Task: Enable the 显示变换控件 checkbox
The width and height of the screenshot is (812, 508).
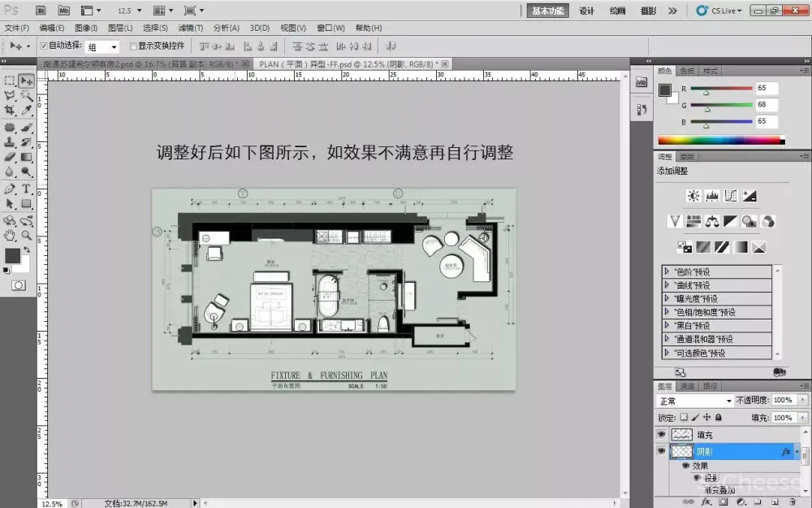Action: point(133,46)
